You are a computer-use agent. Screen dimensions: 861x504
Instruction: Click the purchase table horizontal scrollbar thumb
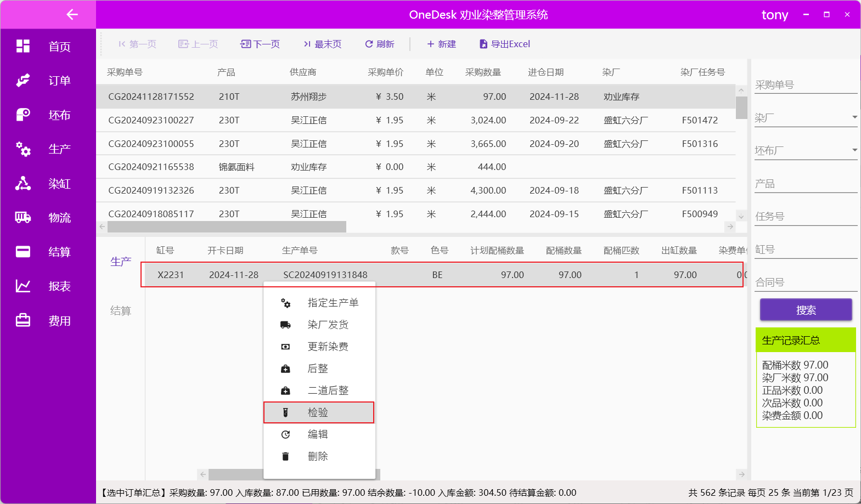point(227,226)
